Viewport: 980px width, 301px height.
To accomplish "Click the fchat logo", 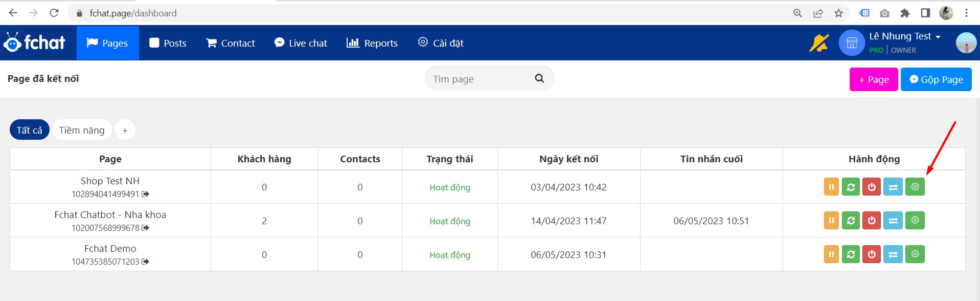I will click(x=35, y=42).
